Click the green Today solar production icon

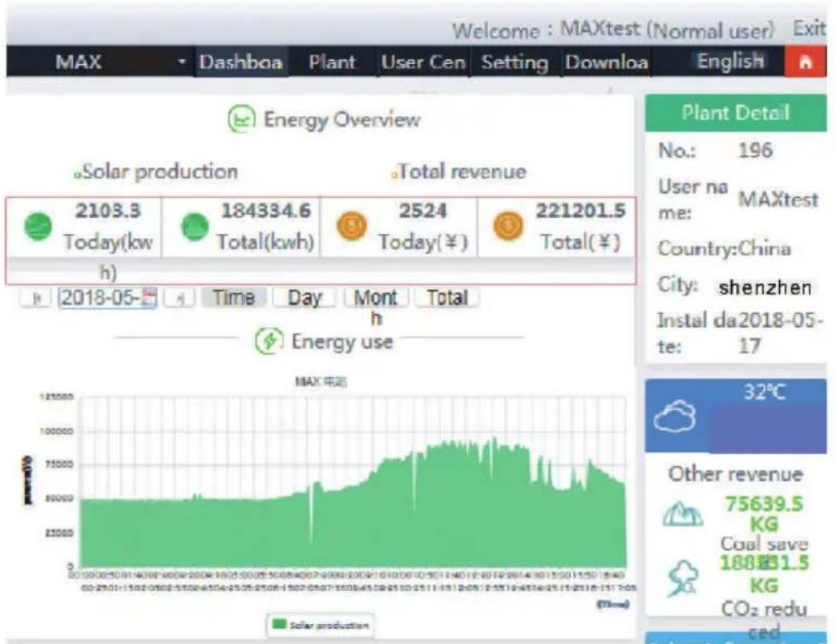pos(38,227)
